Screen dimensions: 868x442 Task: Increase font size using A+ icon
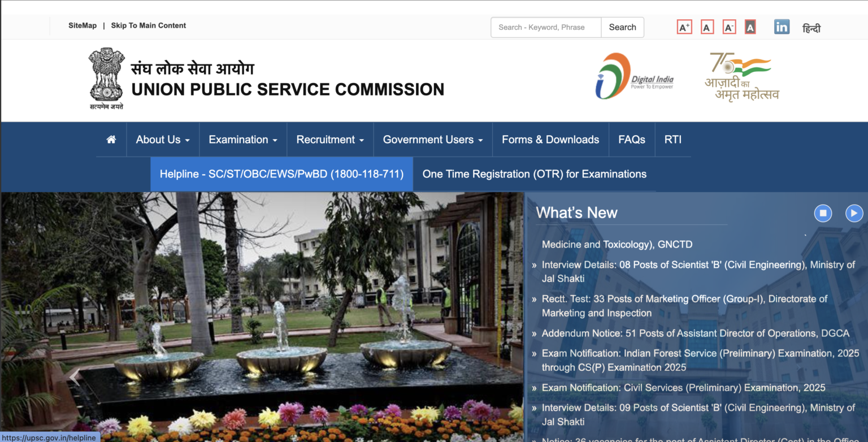(x=684, y=27)
